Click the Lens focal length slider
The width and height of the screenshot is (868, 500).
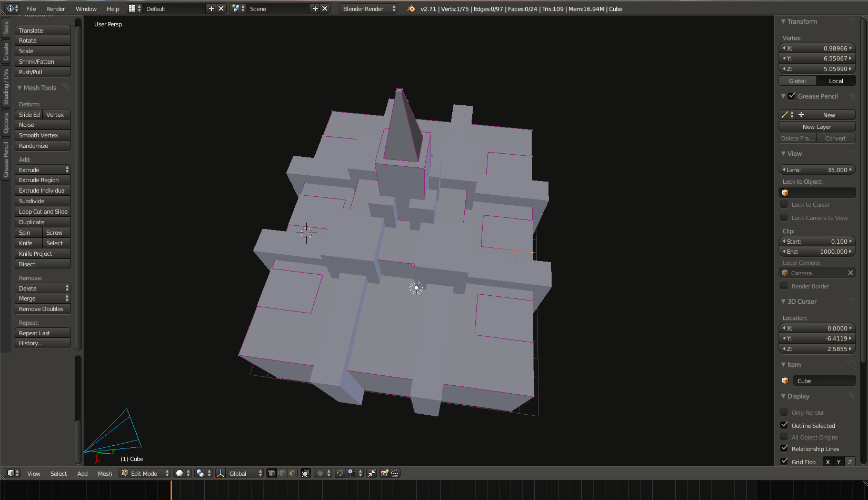click(817, 170)
